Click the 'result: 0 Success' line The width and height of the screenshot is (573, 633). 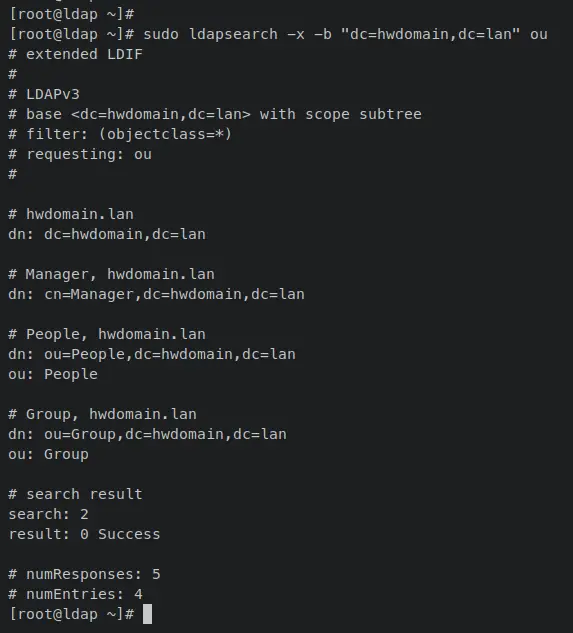click(84, 534)
